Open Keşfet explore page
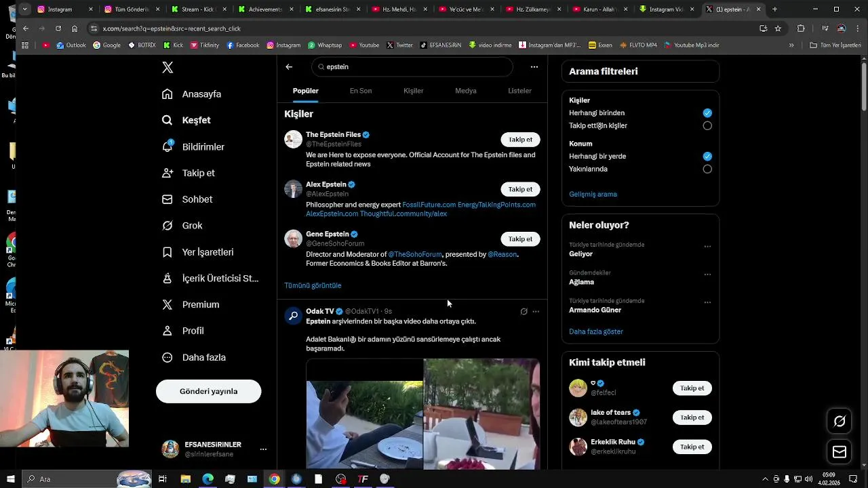This screenshot has height=488, width=868. coord(186,120)
